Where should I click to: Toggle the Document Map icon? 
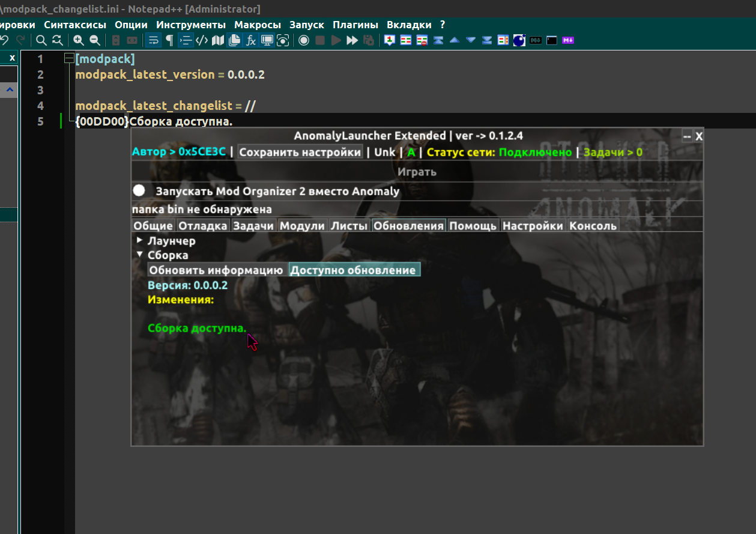tap(218, 40)
